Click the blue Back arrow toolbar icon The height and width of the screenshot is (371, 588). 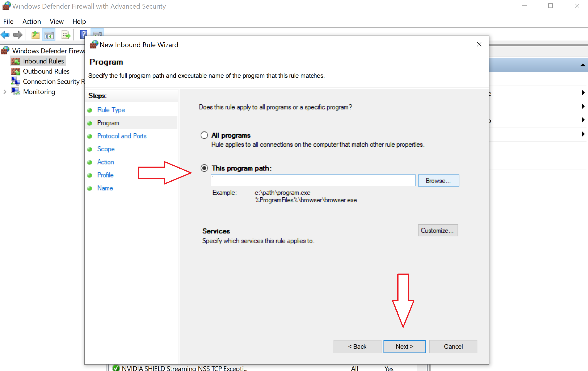click(x=5, y=35)
